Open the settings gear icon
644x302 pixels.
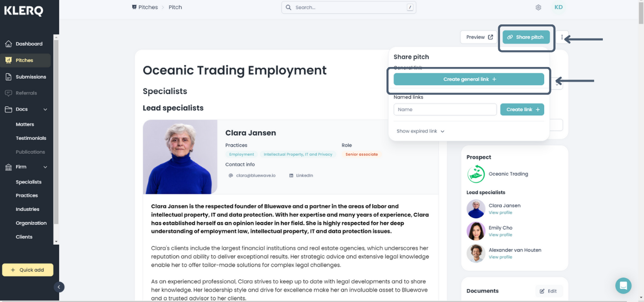point(538,7)
